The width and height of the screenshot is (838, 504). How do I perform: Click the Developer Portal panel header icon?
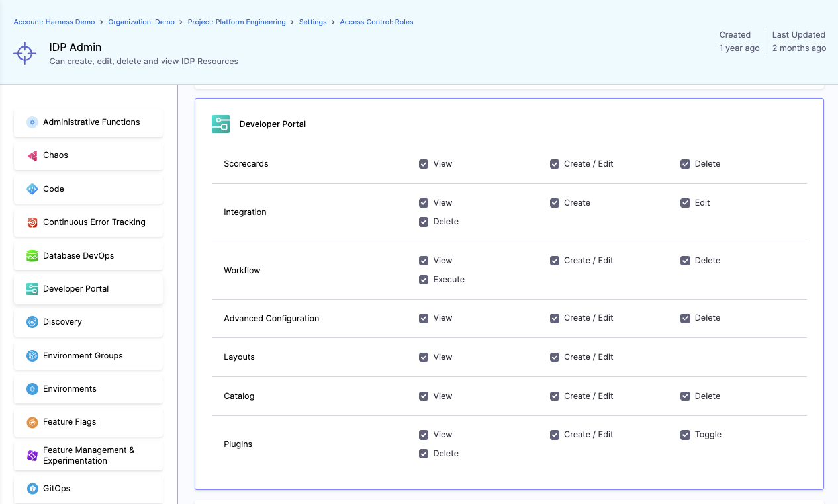click(x=220, y=124)
